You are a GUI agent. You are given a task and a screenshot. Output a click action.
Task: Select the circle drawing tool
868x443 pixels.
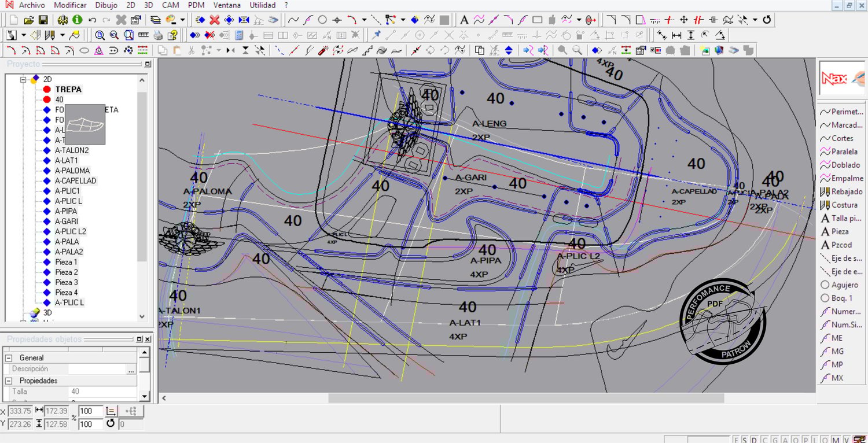(x=323, y=20)
